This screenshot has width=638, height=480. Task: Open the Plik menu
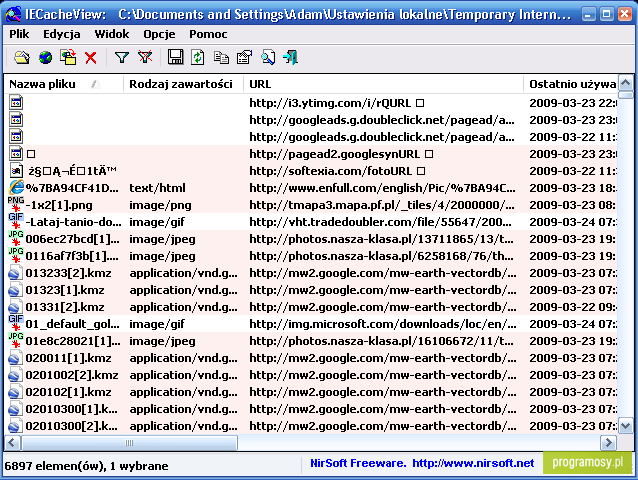coord(19,34)
